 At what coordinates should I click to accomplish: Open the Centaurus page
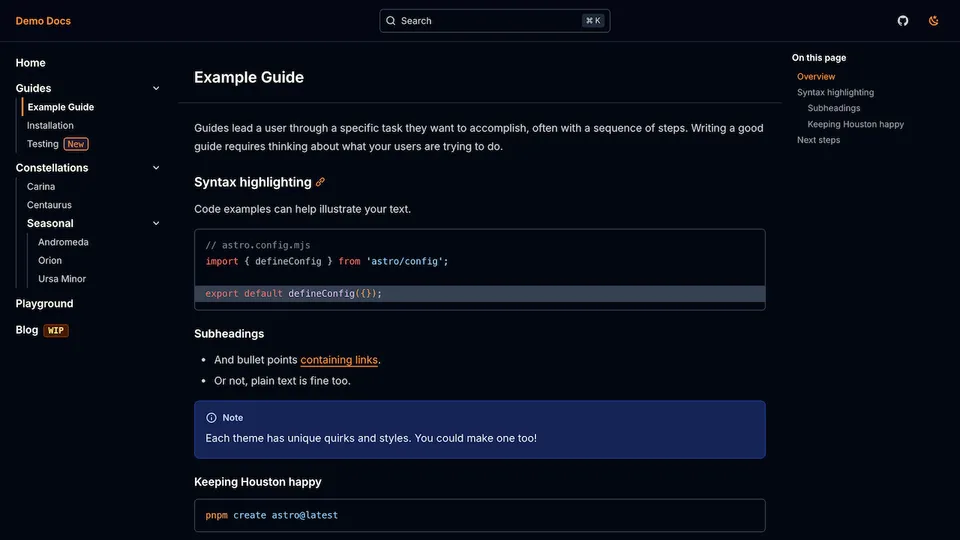pos(49,205)
